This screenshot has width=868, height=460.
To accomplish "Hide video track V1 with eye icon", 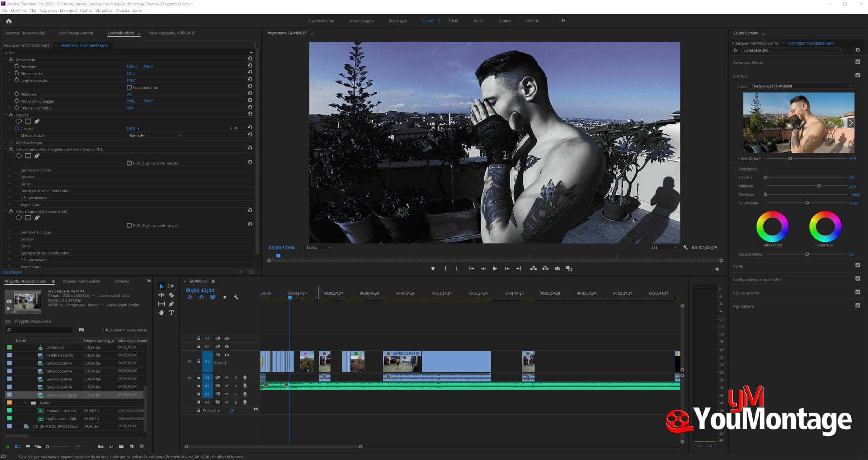I will pos(227,354).
